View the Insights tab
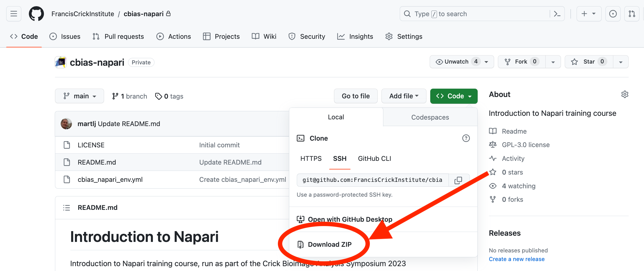644x271 pixels. [355, 36]
